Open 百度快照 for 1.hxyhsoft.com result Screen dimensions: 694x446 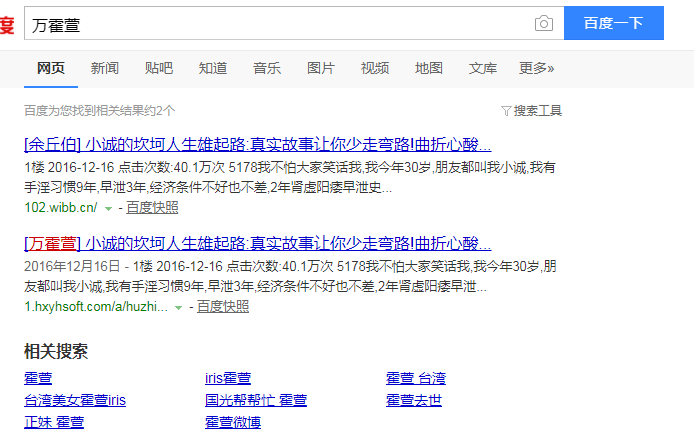click(223, 307)
